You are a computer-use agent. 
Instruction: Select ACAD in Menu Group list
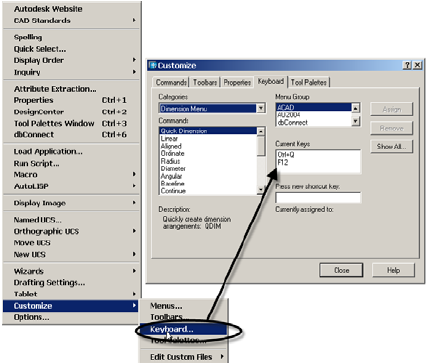coord(314,107)
